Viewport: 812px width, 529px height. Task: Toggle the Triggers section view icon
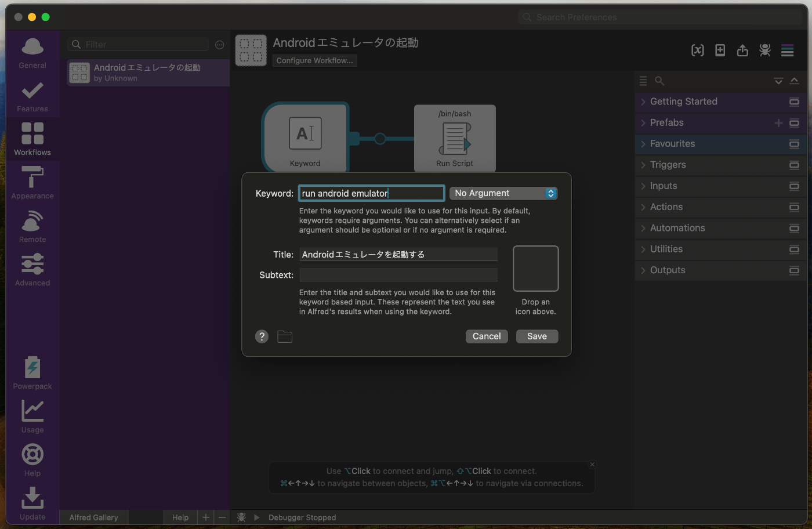coord(794,165)
